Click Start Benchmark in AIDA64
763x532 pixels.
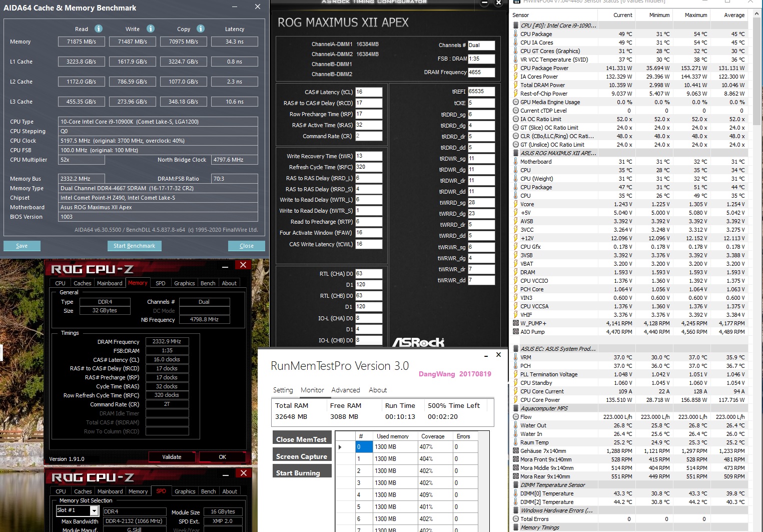(135, 246)
